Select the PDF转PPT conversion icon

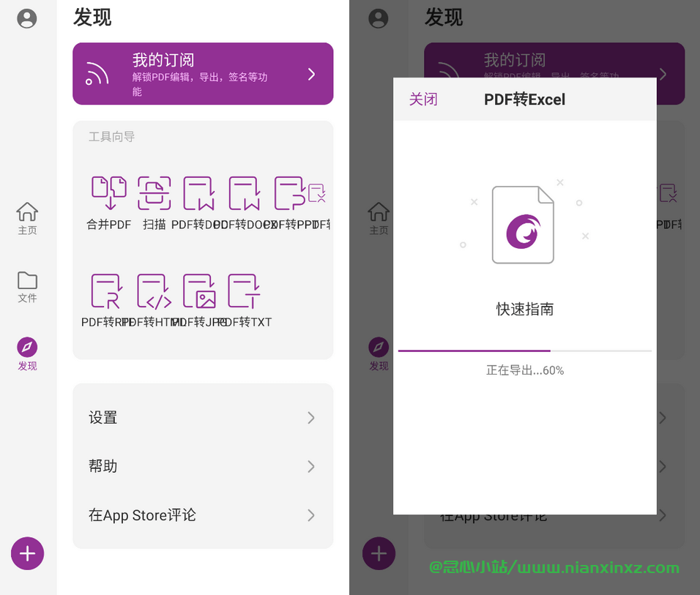point(290,192)
